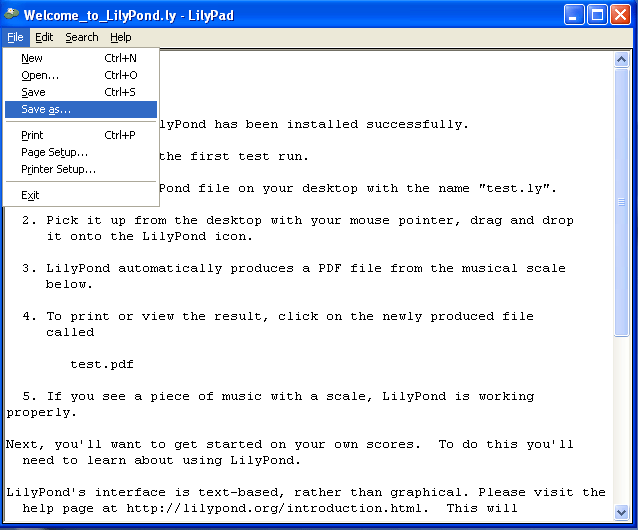Open the Edit menu
638x530 pixels.
pyautogui.click(x=44, y=37)
